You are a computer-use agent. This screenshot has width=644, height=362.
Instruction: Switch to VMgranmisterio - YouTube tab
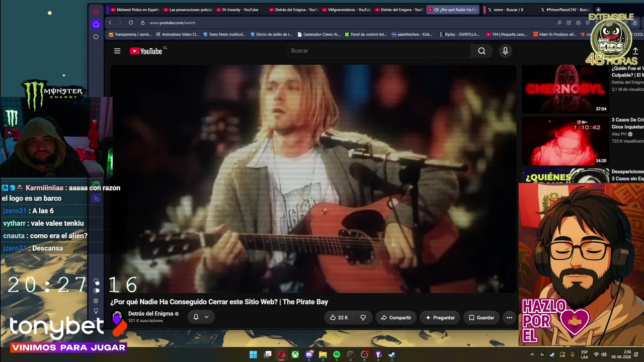pos(347,10)
